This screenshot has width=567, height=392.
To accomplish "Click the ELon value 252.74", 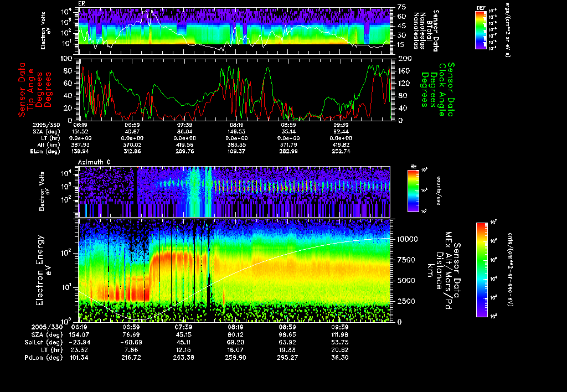I will 341,151.
